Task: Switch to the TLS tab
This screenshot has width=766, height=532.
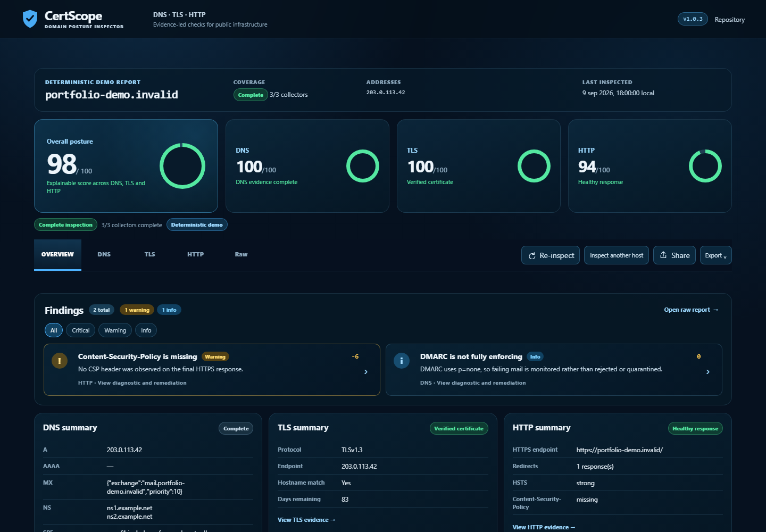Action: click(x=150, y=255)
